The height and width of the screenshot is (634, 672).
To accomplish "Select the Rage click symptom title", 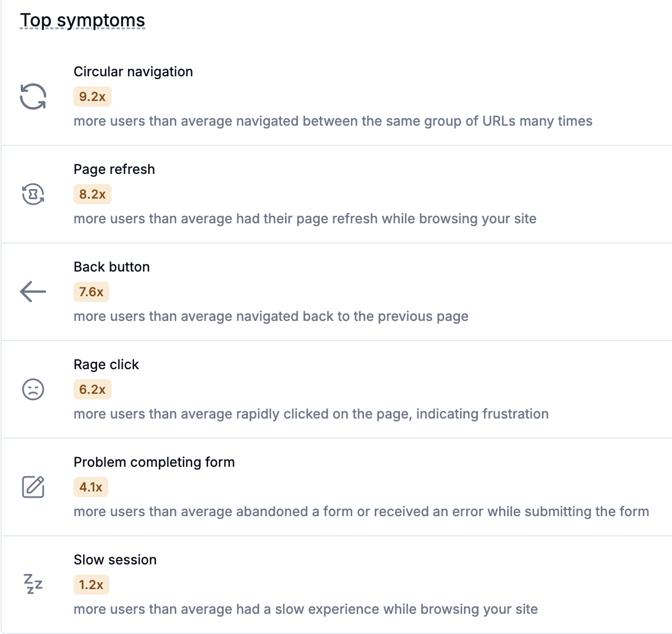I will 106,365.
